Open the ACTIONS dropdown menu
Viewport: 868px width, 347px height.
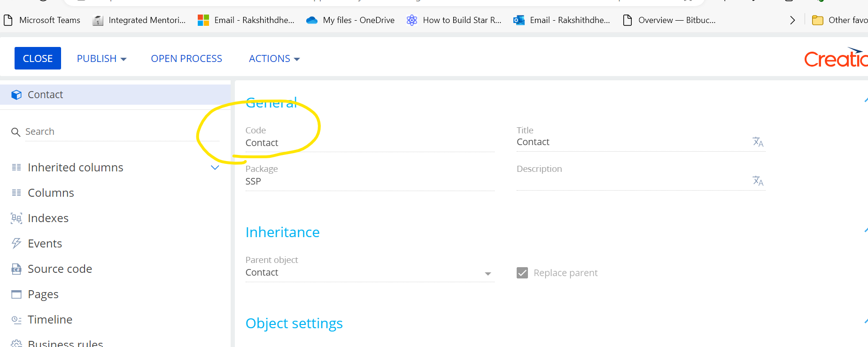click(274, 59)
